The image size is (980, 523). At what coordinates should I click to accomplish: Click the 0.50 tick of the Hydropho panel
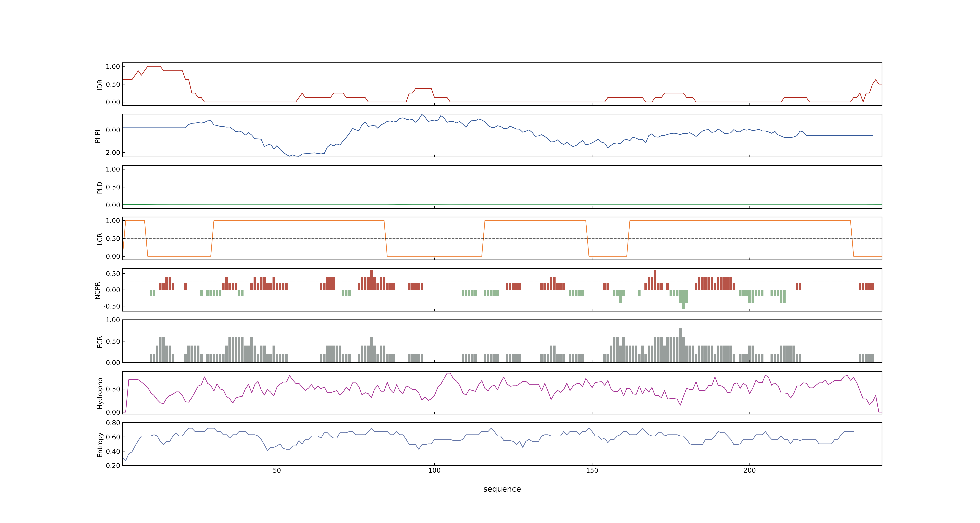pos(113,389)
